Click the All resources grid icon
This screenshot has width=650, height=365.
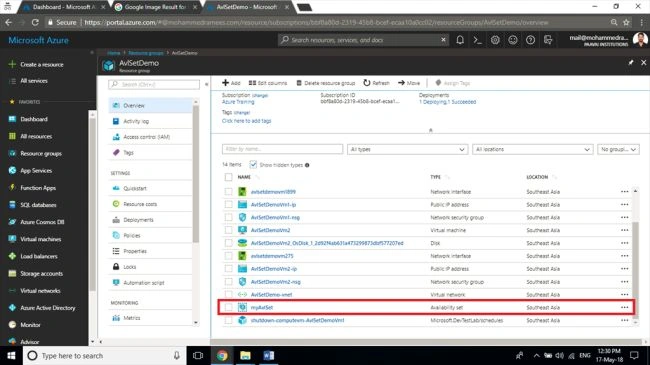[12, 136]
